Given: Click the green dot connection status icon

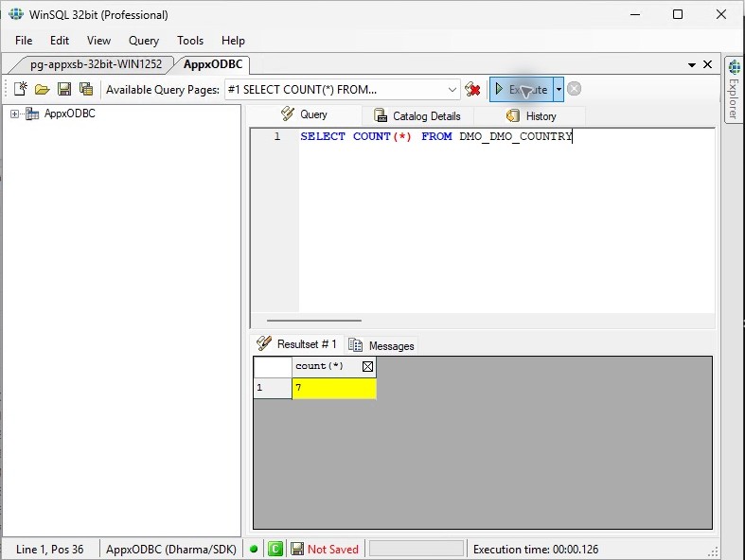Looking at the screenshot, I should [254, 549].
